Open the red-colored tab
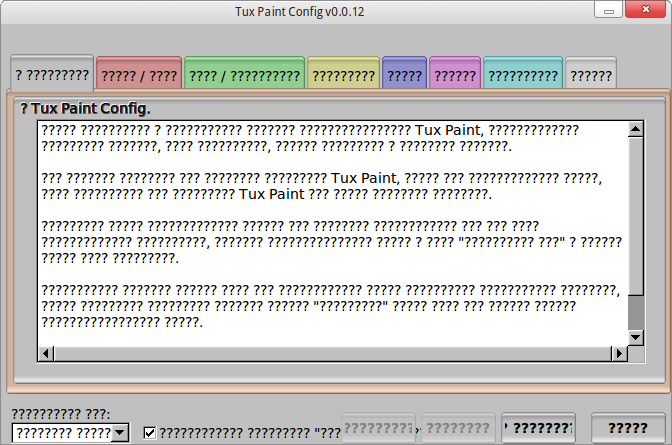 pos(139,73)
